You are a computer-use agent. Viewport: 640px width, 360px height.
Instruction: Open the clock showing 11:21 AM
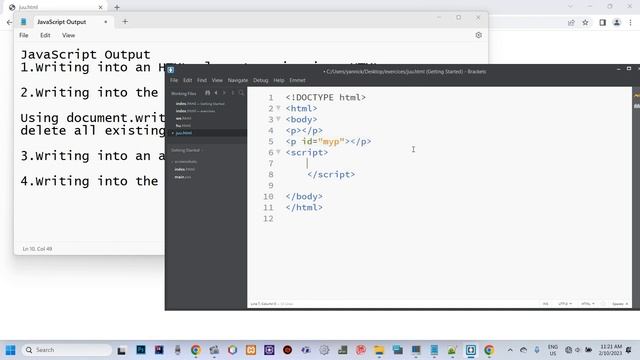611,350
